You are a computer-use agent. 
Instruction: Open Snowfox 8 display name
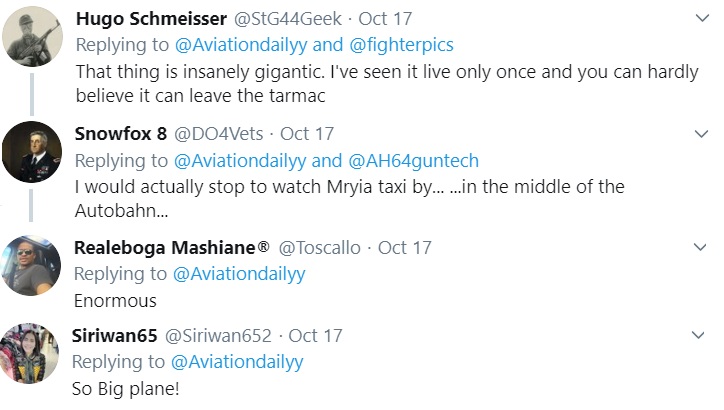pos(120,134)
